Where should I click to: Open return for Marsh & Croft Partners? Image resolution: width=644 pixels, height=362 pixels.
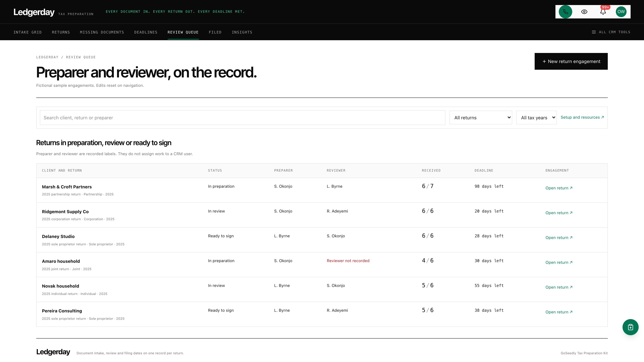coord(559,188)
